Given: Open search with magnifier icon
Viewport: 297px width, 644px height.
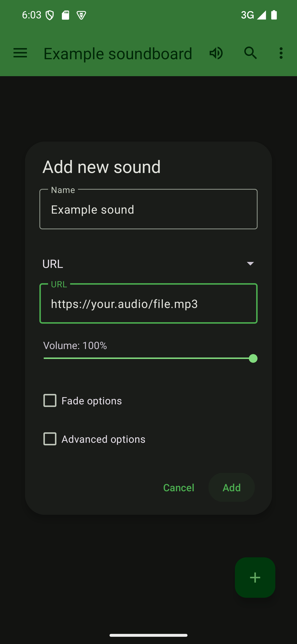Looking at the screenshot, I should 251,53.
